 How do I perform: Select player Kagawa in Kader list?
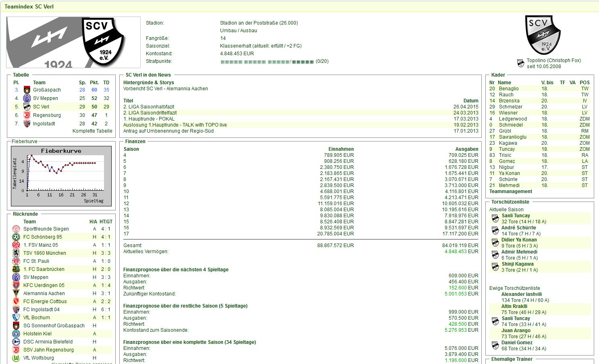click(508, 143)
